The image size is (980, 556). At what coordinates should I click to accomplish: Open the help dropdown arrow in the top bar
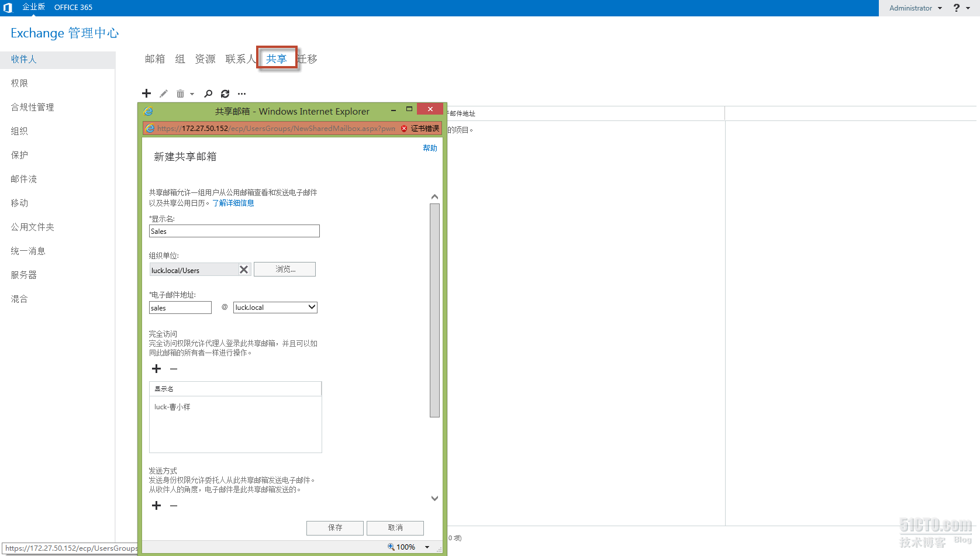(x=968, y=8)
